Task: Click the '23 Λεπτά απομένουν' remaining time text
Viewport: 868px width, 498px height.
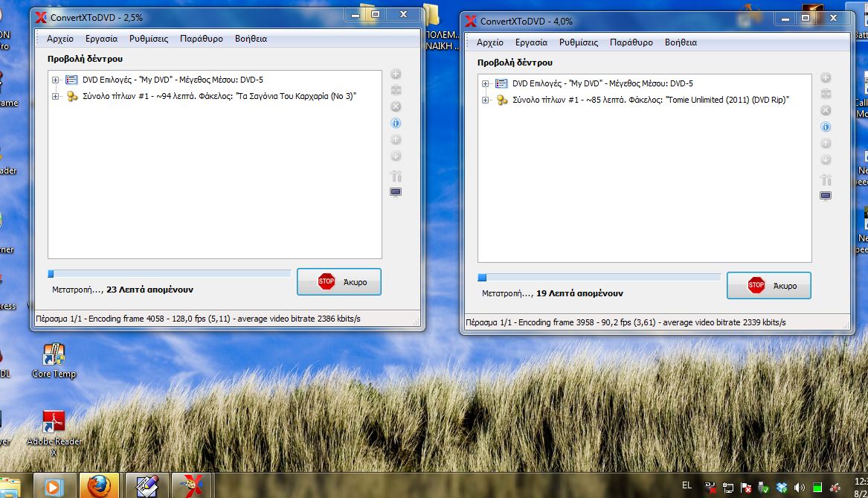Action: pos(150,290)
